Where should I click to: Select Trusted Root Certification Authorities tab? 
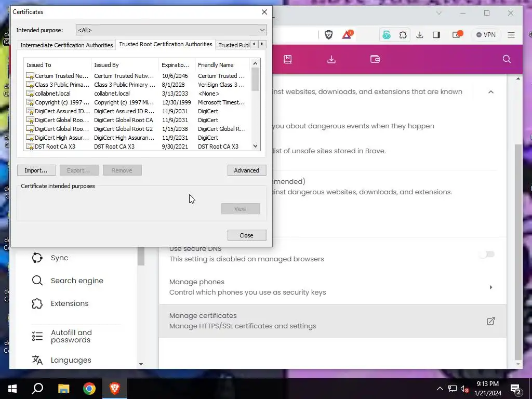[166, 45]
